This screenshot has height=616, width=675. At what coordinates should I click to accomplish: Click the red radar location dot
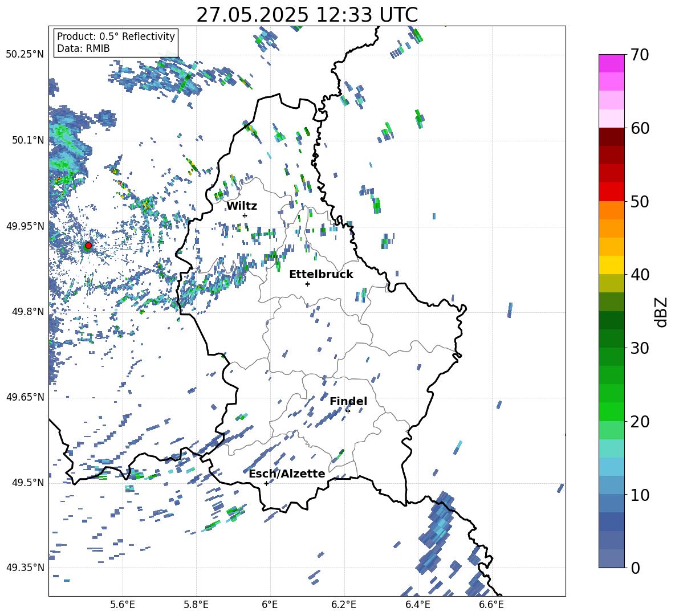point(88,245)
